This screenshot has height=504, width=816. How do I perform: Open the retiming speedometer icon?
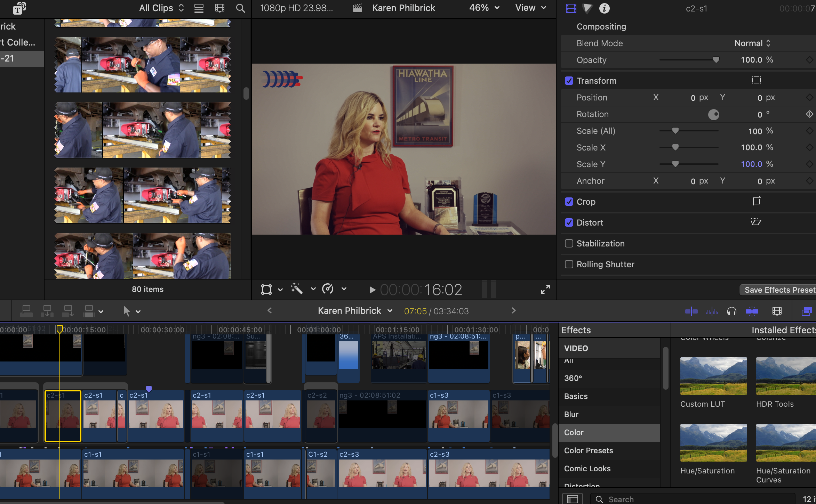tap(328, 289)
